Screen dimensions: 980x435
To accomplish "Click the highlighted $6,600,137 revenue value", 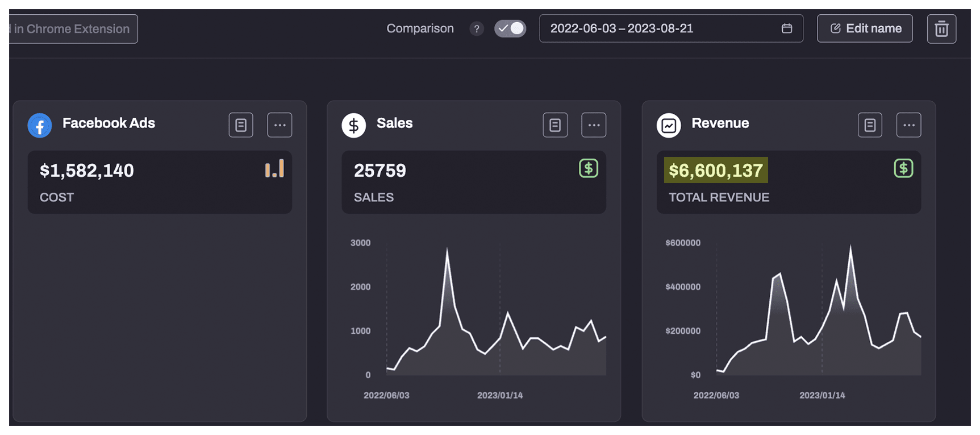I will [716, 170].
